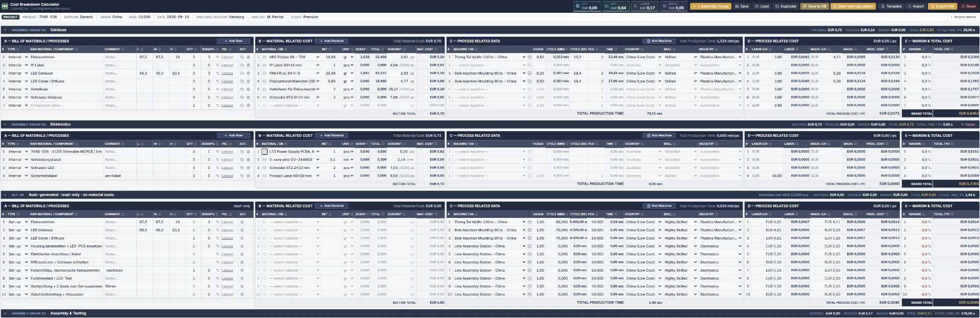Open database icon beside ABS Polylac PA material
This screenshot has height=318, width=980.
[264, 57]
